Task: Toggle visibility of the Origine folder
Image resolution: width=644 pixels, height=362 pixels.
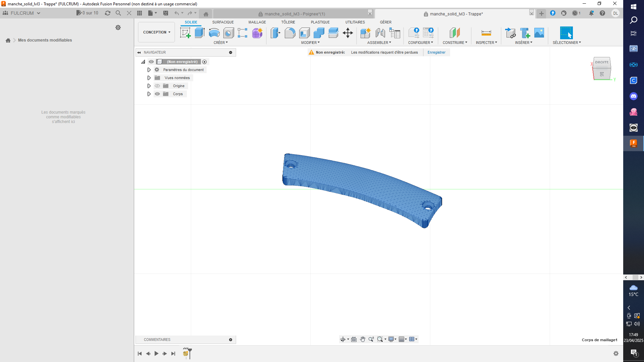Action: [x=157, y=86]
